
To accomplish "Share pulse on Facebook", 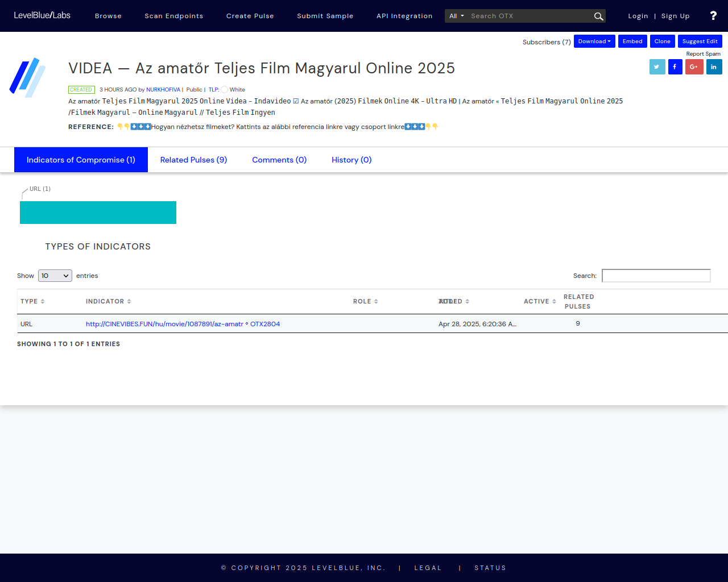I will (675, 67).
